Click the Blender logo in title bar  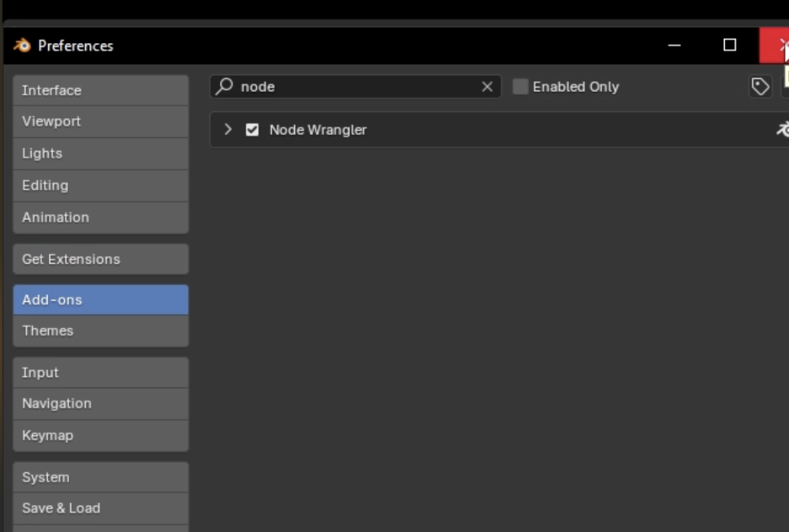22,46
